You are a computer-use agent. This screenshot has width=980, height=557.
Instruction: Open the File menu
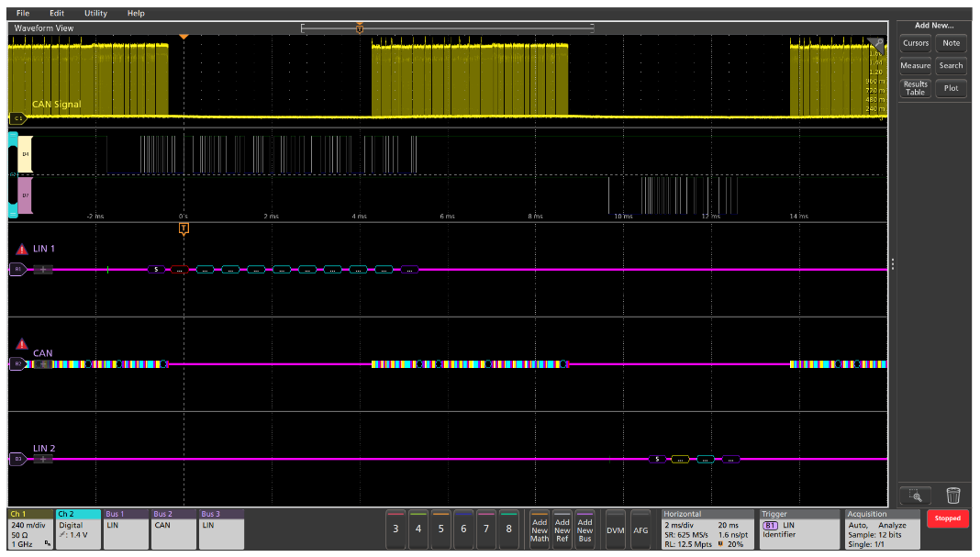click(x=22, y=13)
